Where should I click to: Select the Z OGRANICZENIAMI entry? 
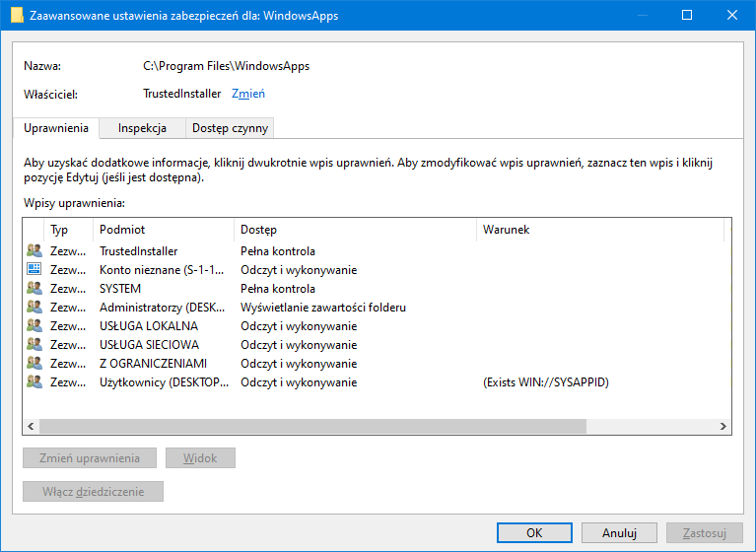pyautogui.click(x=378, y=364)
